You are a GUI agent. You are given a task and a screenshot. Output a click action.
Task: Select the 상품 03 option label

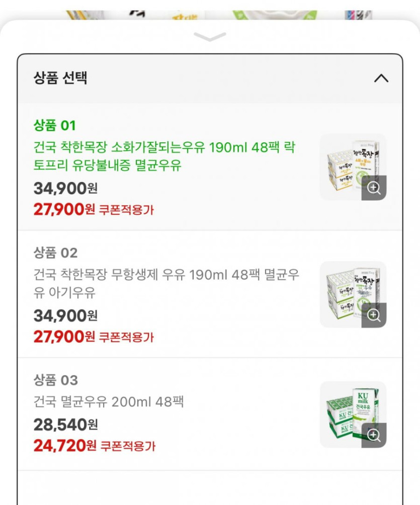click(x=55, y=380)
